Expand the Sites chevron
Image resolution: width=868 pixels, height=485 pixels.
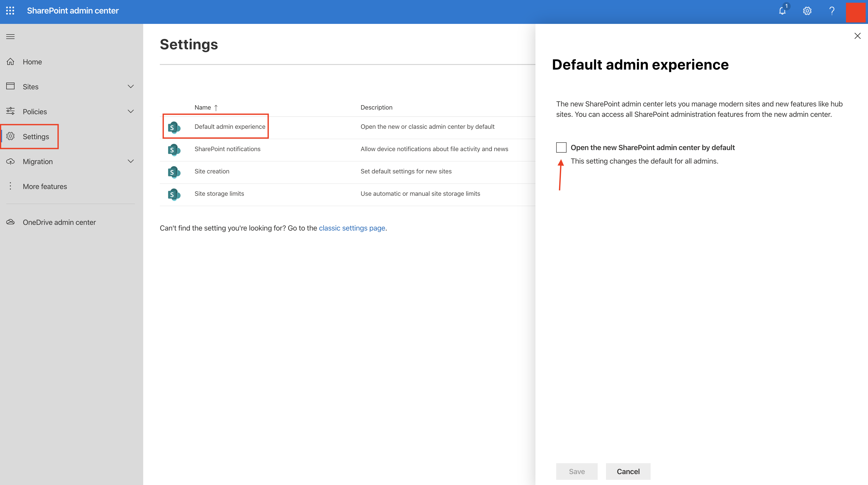[x=131, y=86]
